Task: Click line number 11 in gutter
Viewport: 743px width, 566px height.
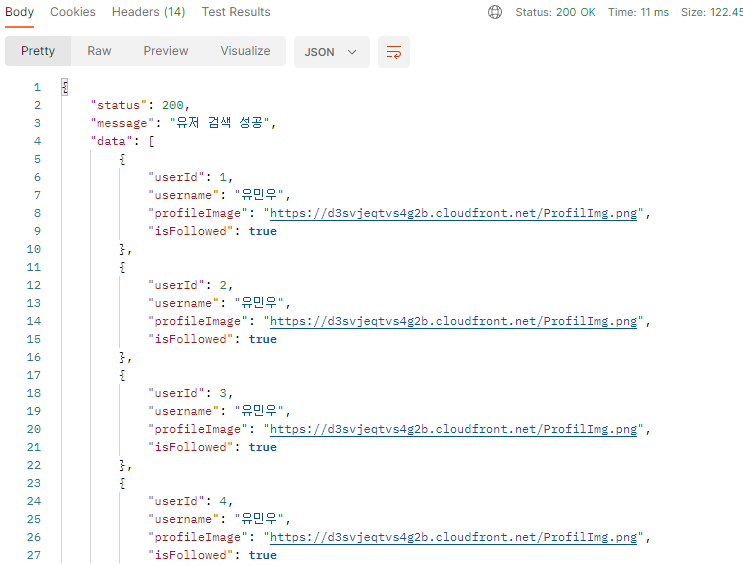Action: [x=34, y=267]
